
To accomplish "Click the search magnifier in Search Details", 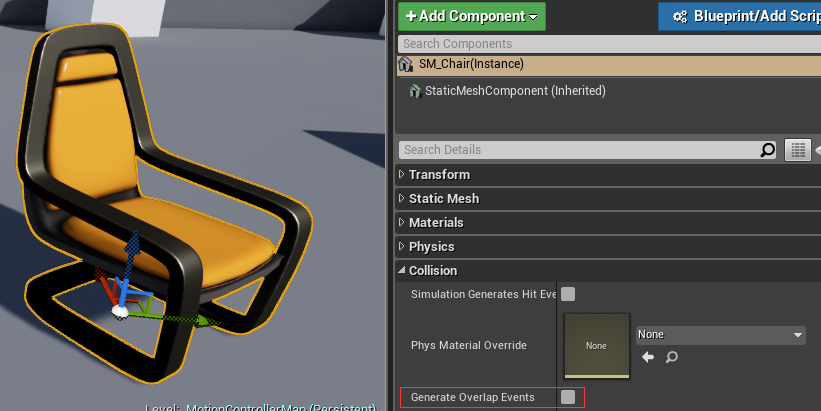I will pyautogui.click(x=767, y=150).
